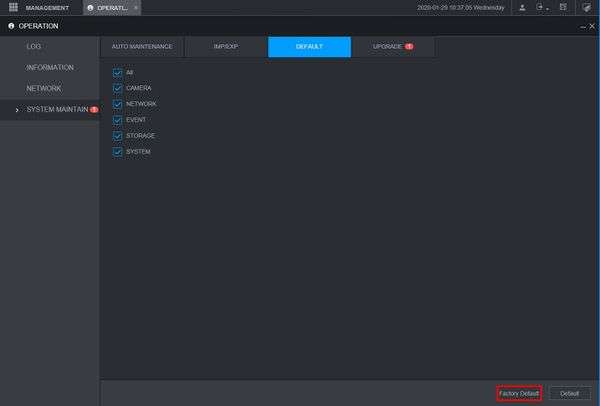The image size is (600, 406).
Task: Uncheck the Camera checkbox
Action: click(117, 88)
